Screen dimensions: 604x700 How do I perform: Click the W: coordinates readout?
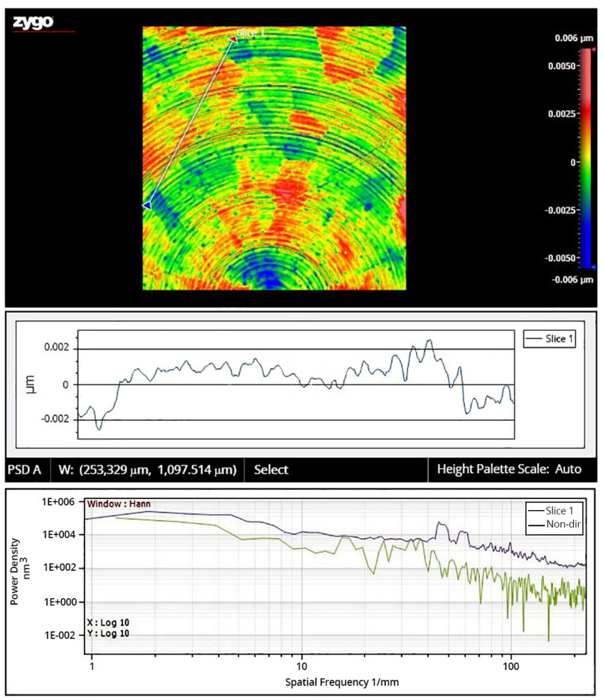[x=148, y=470]
